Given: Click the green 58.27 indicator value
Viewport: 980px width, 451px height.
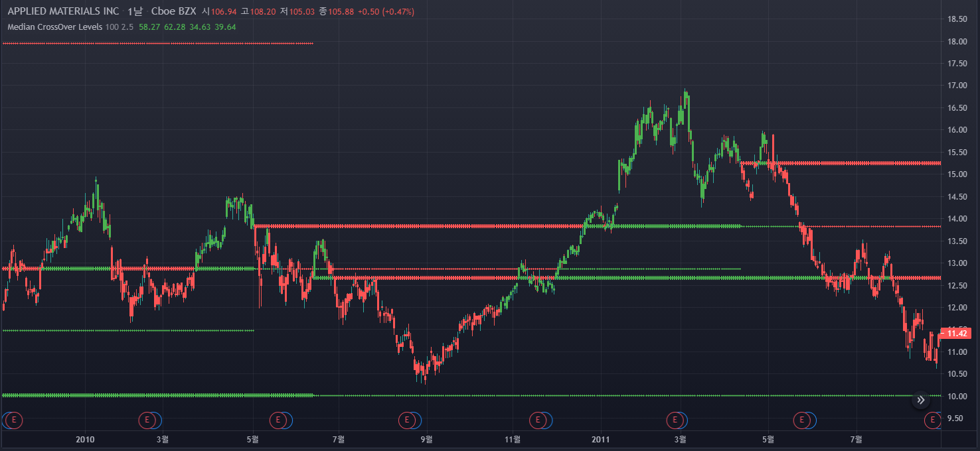Looking at the screenshot, I should 150,27.
